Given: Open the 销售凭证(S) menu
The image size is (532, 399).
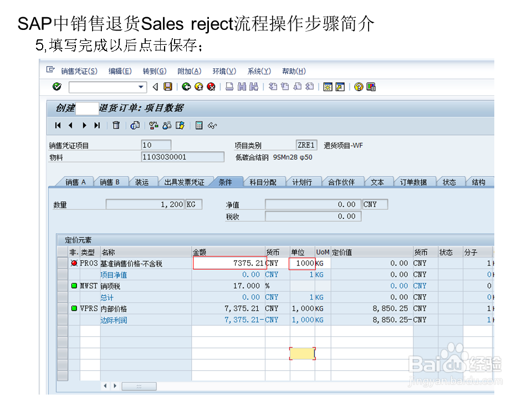Looking at the screenshot, I should click(x=79, y=71).
